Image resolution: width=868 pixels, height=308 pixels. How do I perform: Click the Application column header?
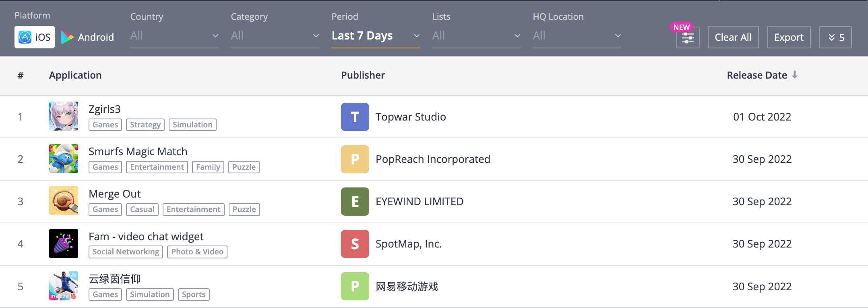(75, 75)
